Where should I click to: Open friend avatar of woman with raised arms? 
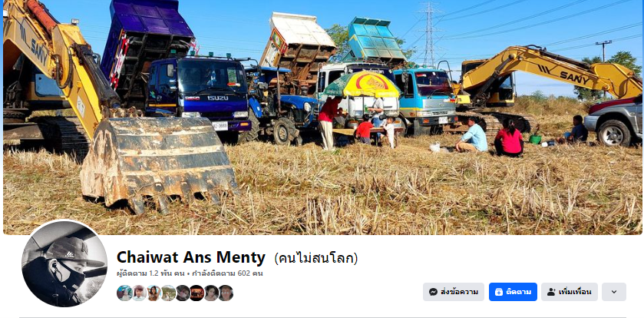tap(154, 293)
